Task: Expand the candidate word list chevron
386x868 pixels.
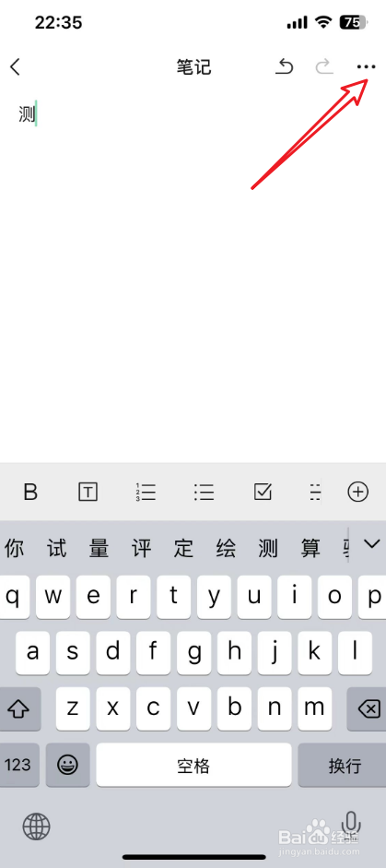Action: click(x=371, y=543)
